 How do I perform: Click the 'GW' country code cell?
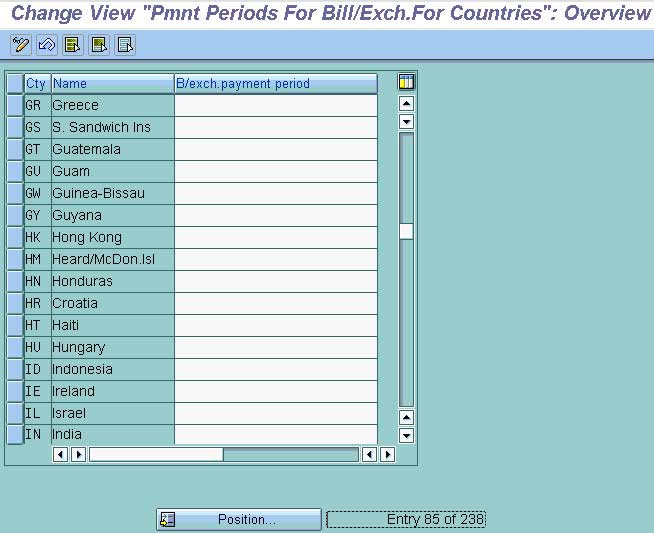pos(38,193)
